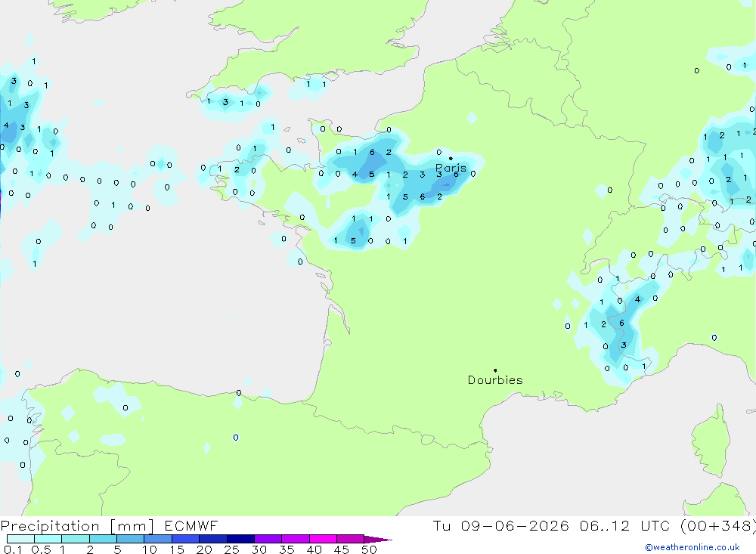This screenshot has width=756, height=554.
Task: Click the legend scale label '50'
Action: pos(369,549)
